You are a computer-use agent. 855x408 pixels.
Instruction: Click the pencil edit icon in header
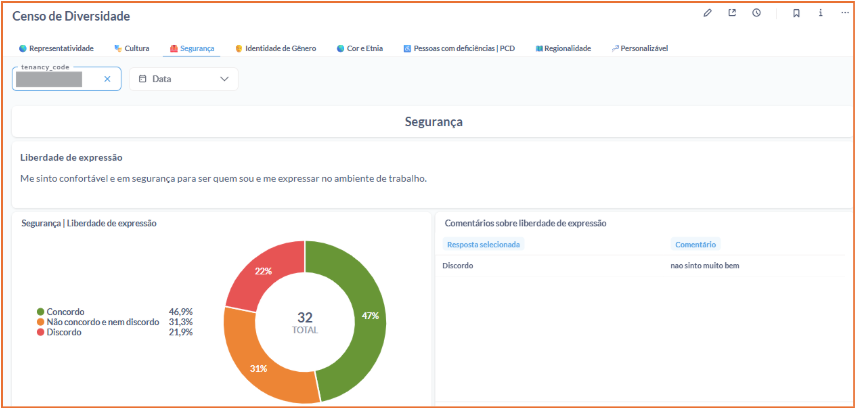pos(708,13)
